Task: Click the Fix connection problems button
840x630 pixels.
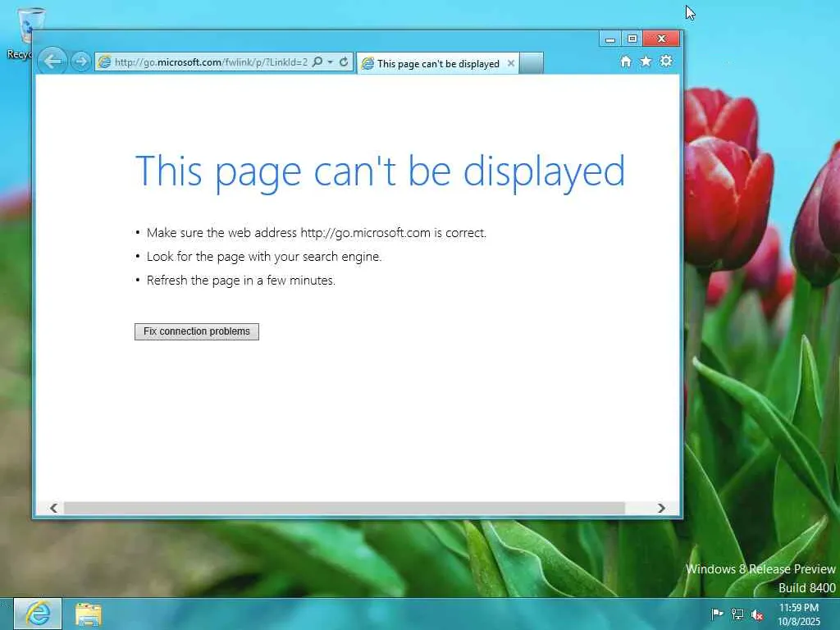Action: (197, 331)
